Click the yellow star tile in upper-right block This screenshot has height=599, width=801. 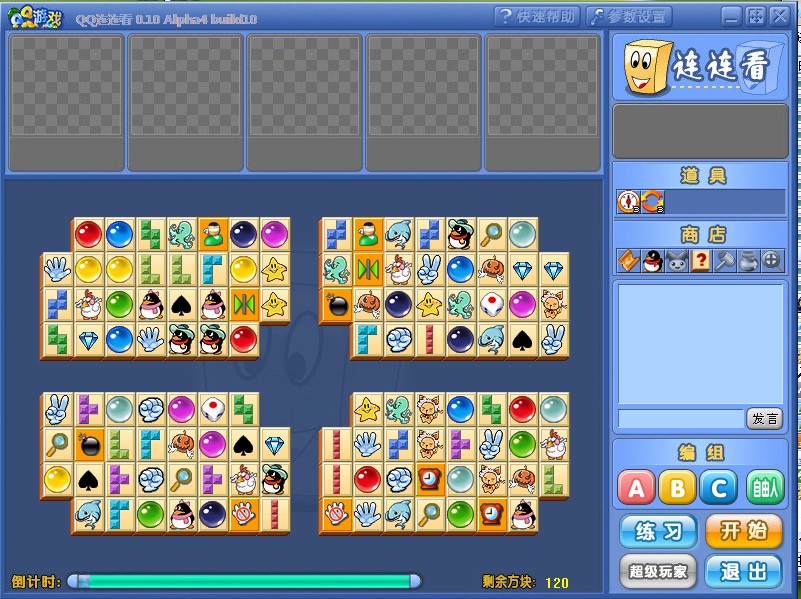coord(430,305)
